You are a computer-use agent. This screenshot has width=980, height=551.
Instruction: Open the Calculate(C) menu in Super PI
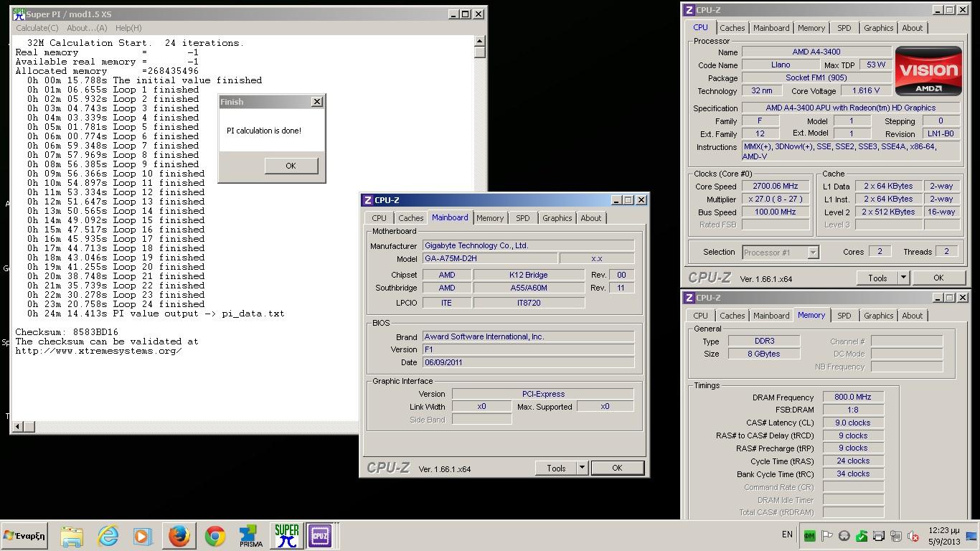[x=37, y=28]
